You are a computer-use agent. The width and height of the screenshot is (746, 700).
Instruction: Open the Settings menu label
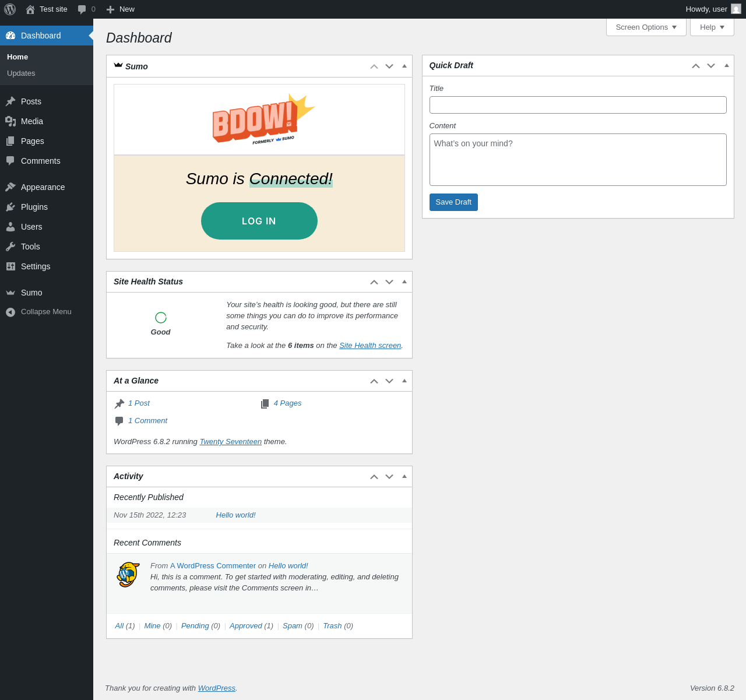click(x=36, y=266)
